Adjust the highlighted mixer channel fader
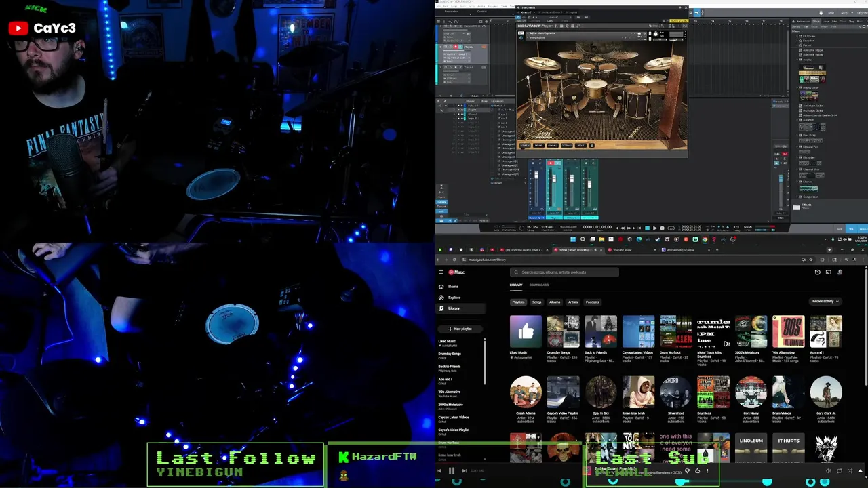Image resolution: width=868 pixels, height=488 pixels. [x=554, y=178]
